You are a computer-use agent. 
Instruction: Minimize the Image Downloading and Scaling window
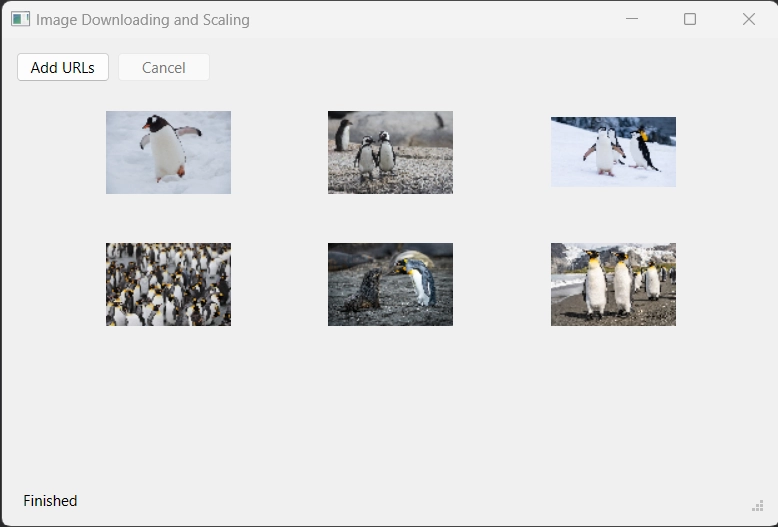click(x=631, y=19)
